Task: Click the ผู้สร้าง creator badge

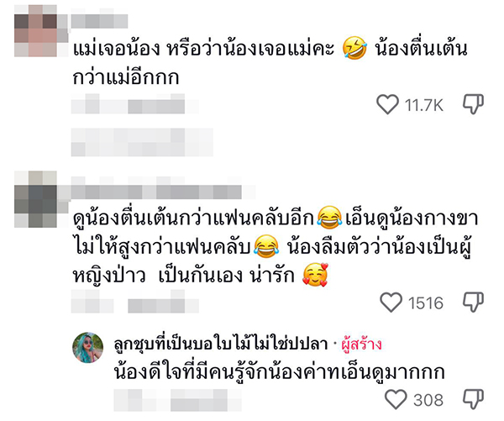Action: pos(361,344)
